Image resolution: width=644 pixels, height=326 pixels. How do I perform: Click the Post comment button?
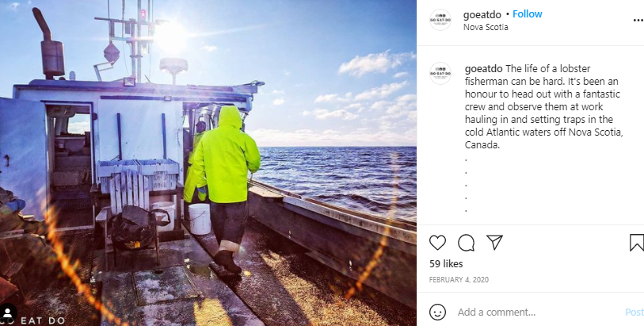[x=634, y=312]
